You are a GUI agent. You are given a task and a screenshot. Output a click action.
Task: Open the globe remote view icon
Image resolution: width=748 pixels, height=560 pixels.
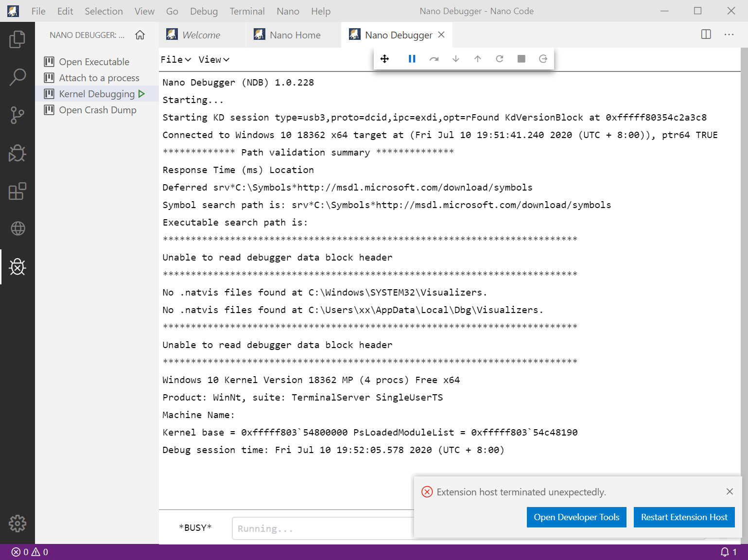click(17, 228)
